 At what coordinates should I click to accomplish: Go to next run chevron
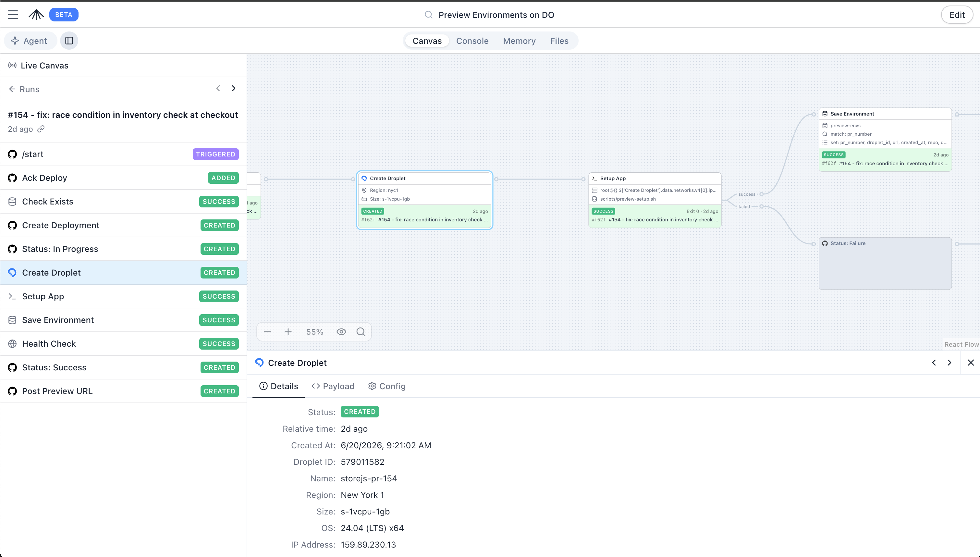[234, 88]
